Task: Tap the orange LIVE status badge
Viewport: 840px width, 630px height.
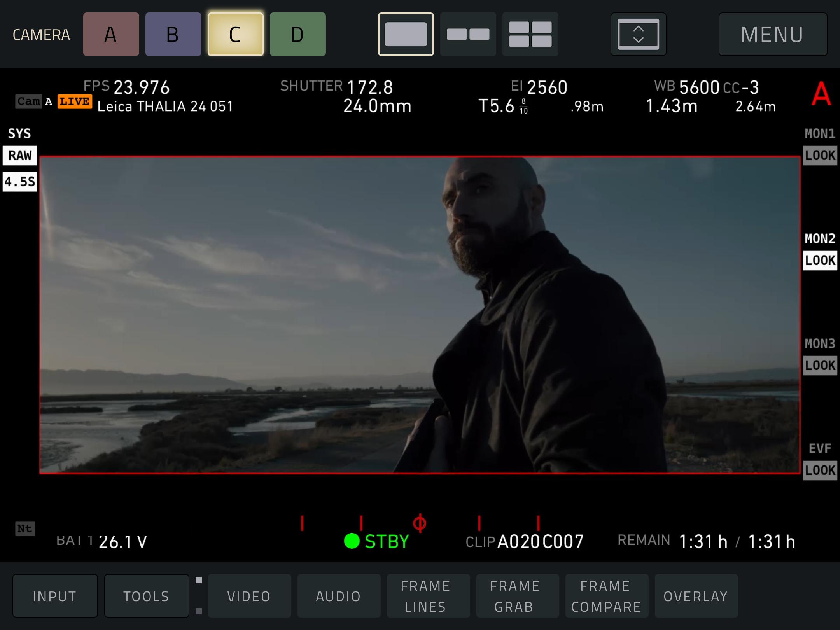Action: [x=75, y=102]
